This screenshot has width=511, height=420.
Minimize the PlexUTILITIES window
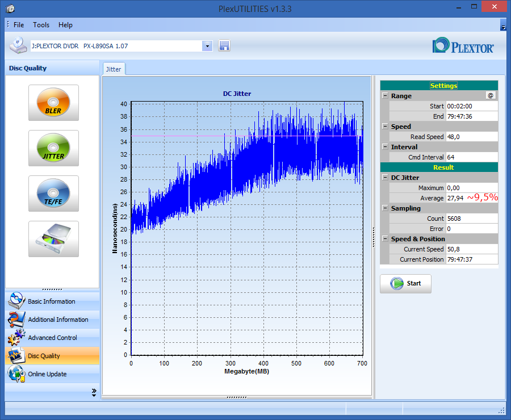(459, 7)
